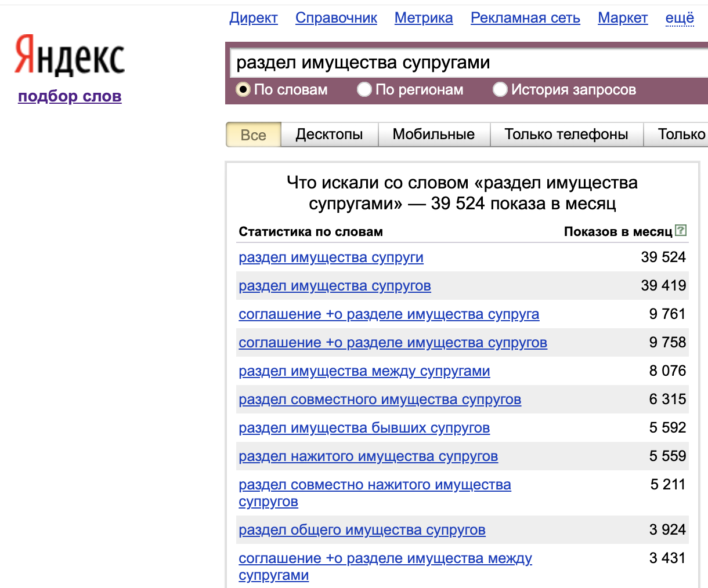Expand the "ещё" services menu

click(680, 18)
